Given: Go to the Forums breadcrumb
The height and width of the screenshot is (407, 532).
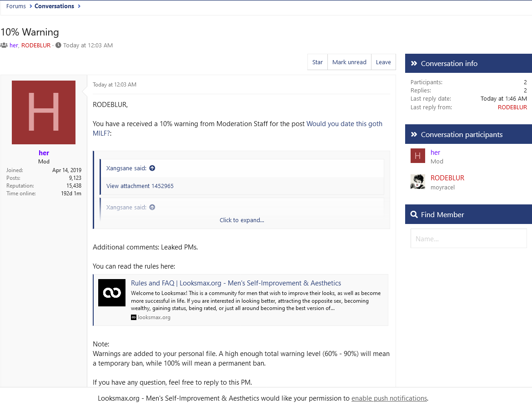Looking at the screenshot, I should point(16,6).
